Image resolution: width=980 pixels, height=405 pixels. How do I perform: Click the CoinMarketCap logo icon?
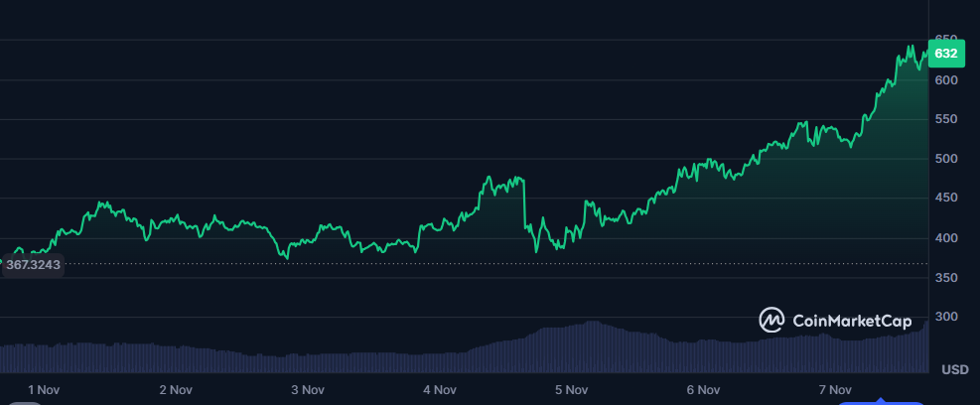pos(772,320)
